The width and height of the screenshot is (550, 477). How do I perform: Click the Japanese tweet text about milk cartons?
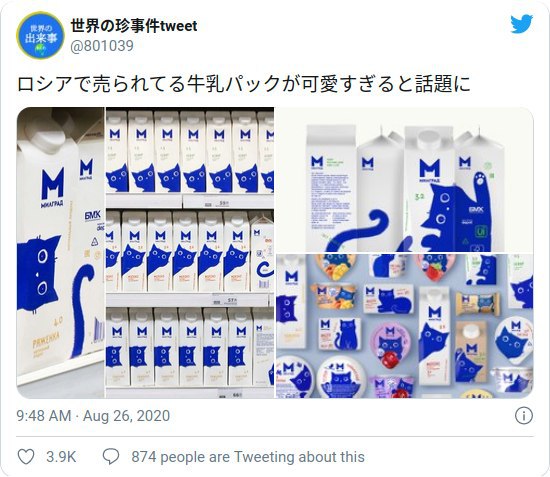click(x=243, y=84)
